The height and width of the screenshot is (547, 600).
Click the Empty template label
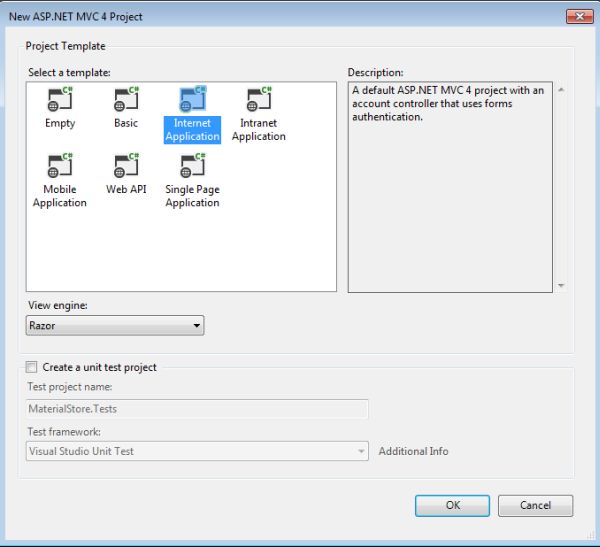point(60,123)
